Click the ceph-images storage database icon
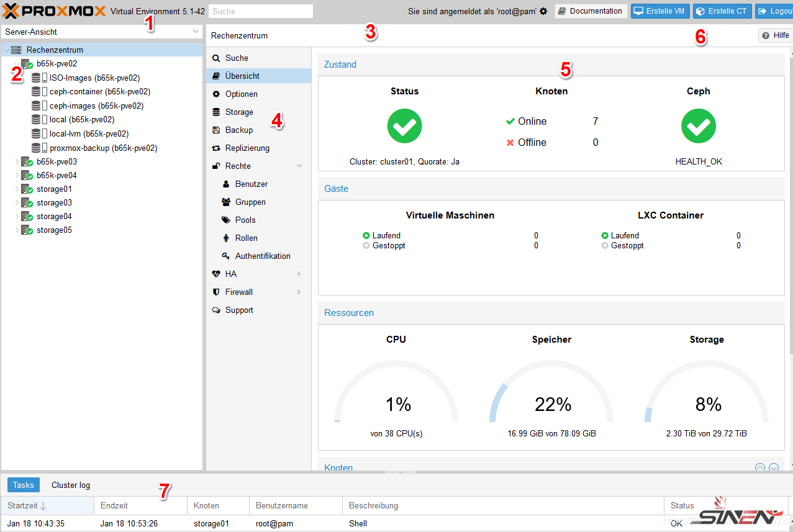The height and width of the screenshot is (532, 793). (36, 106)
